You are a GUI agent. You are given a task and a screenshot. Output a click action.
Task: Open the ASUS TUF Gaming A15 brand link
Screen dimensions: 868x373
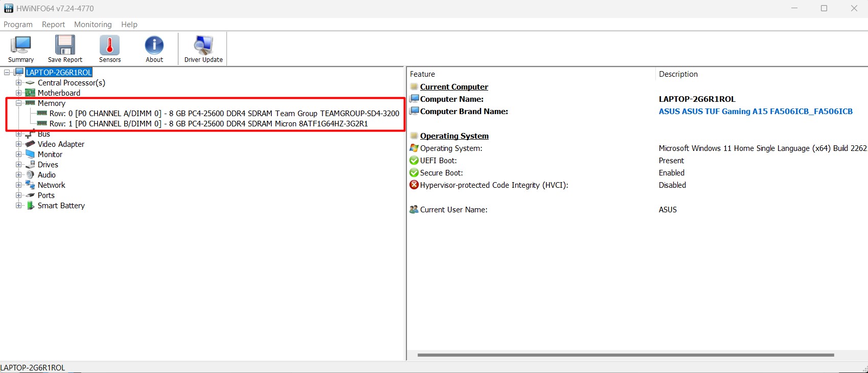point(756,111)
